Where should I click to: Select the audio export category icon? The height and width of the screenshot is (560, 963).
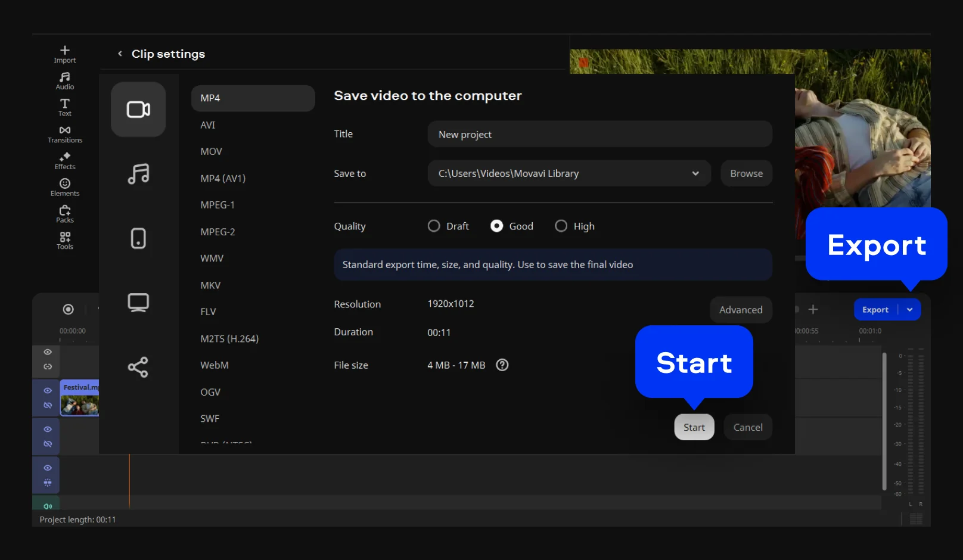(138, 174)
